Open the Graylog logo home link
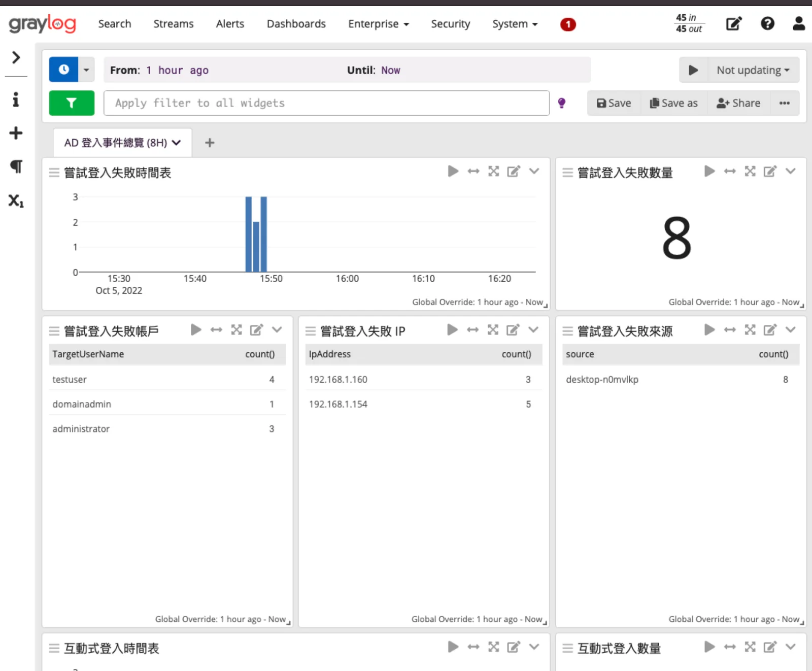 tap(42, 24)
